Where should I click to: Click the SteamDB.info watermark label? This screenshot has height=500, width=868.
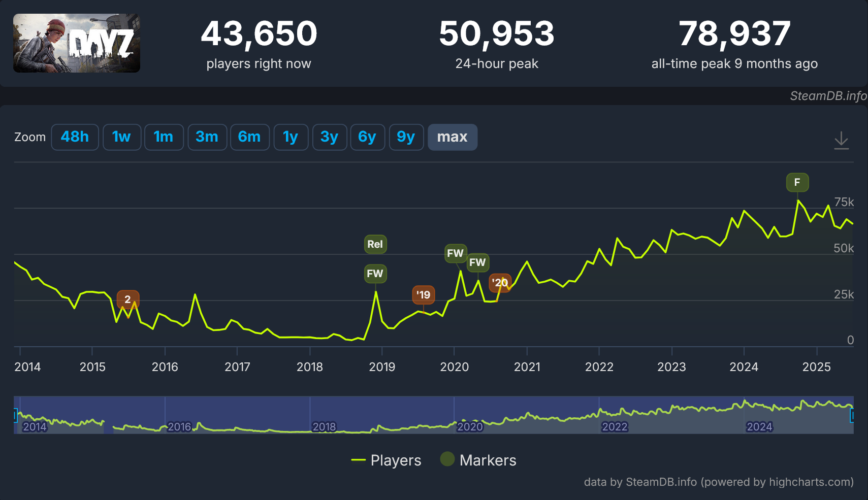pyautogui.click(x=828, y=96)
